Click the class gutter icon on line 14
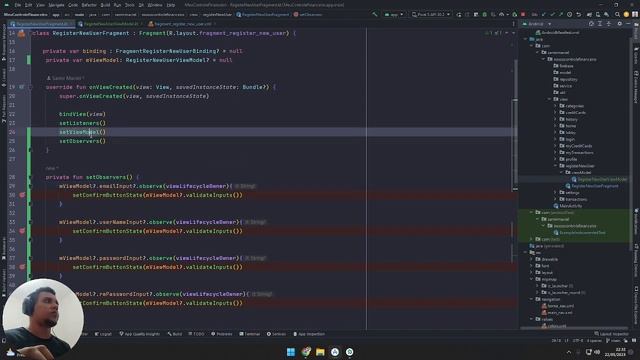Viewport: 640px width, 360px height. 21,33
